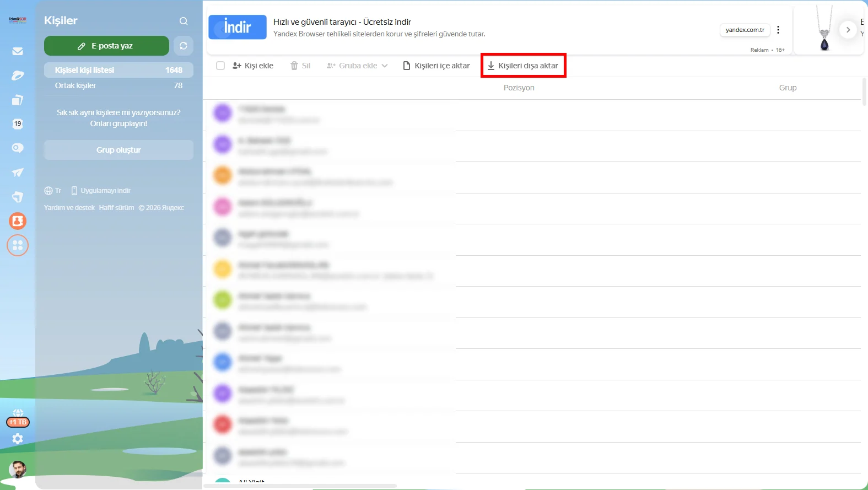Click the +1 TB storage badge

click(x=18, y=422)
